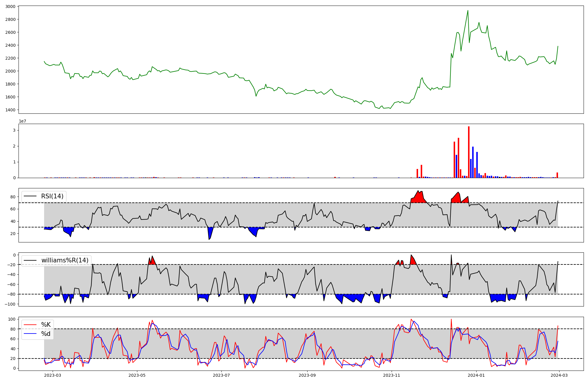Click the williams%R(14) legend label
The image size is (588, 382).
[65, 260]
